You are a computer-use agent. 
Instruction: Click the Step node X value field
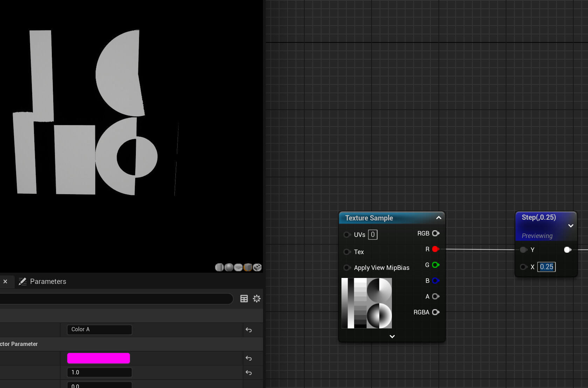[x=546, y=267]
